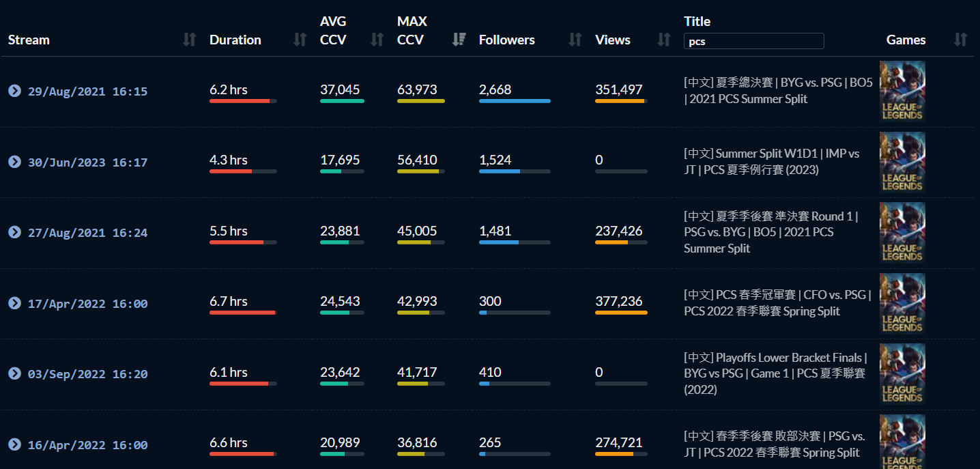Screen dimensions: 980x469
Task: Expand the 16/Apr/2022 16:00 stream row
Action: point(14,444)
